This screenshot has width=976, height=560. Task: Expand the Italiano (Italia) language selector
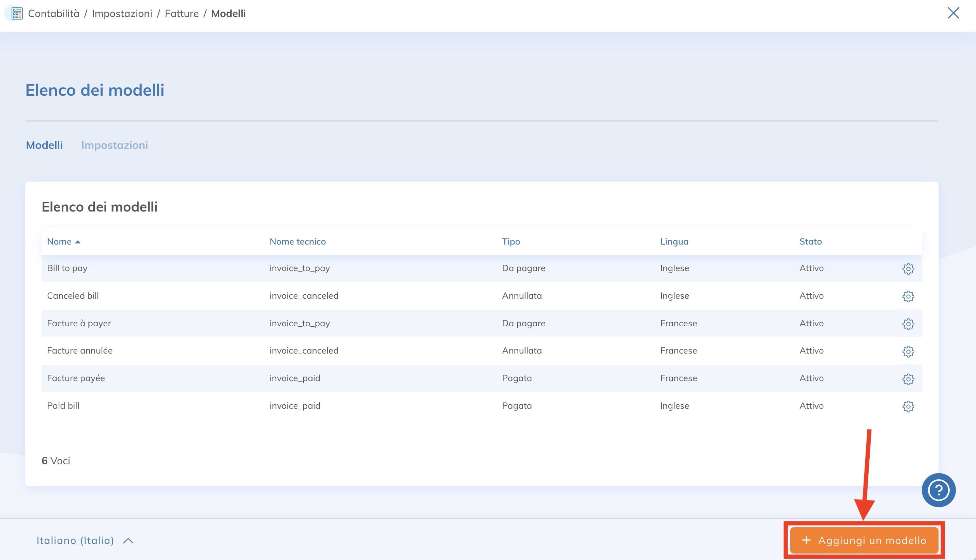(x=85, y=540)
